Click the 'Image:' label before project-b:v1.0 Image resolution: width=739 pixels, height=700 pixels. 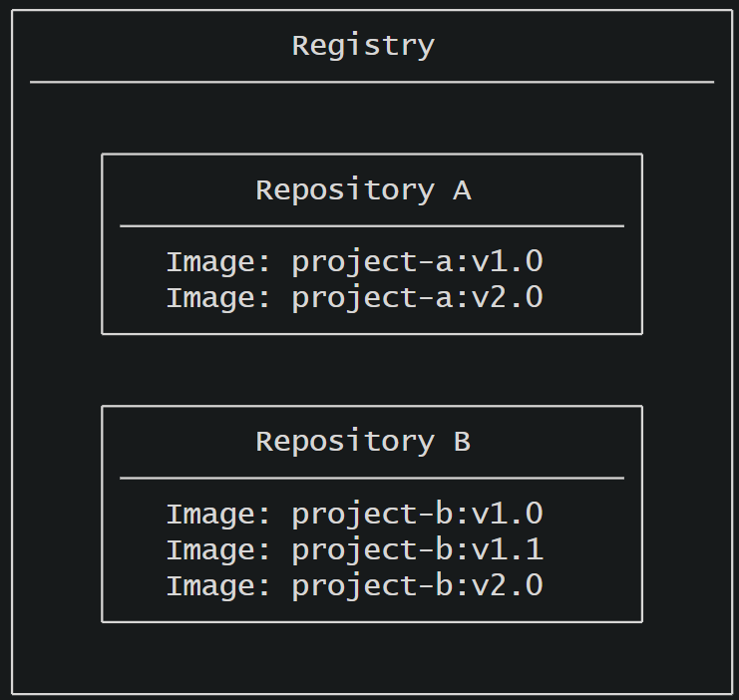[x=218, y=514]
